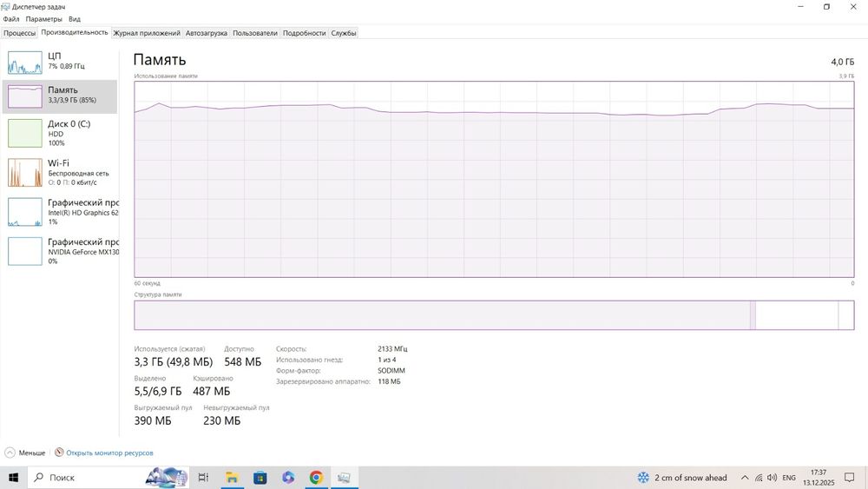The image size is (868, 489).
Task: Open the Параметры menu
Action: coord(43,19)
